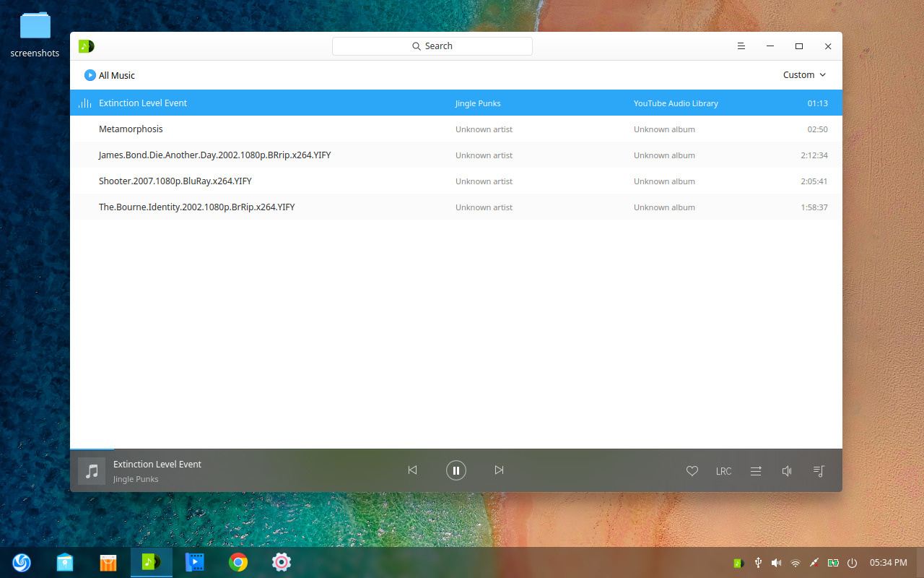Play the previous track
924x578 pixels.
(x=412, y=470)
